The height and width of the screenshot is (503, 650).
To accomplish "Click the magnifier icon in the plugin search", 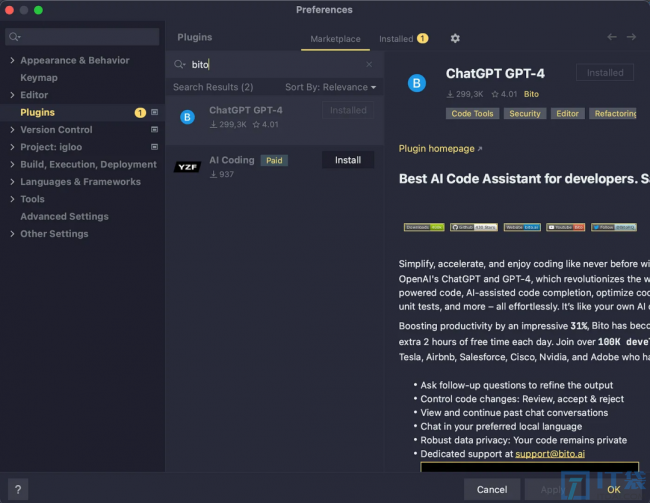I will [x=179, y=64].
